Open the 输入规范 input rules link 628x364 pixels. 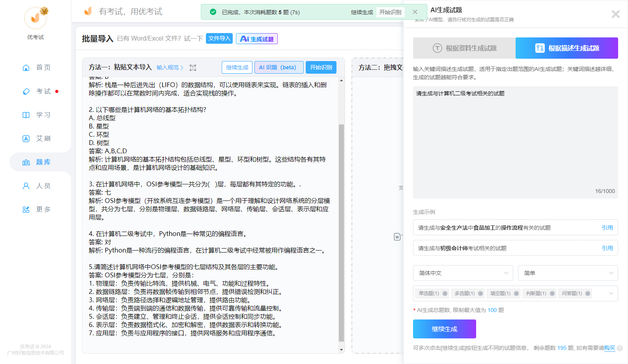tap(170, 67)
